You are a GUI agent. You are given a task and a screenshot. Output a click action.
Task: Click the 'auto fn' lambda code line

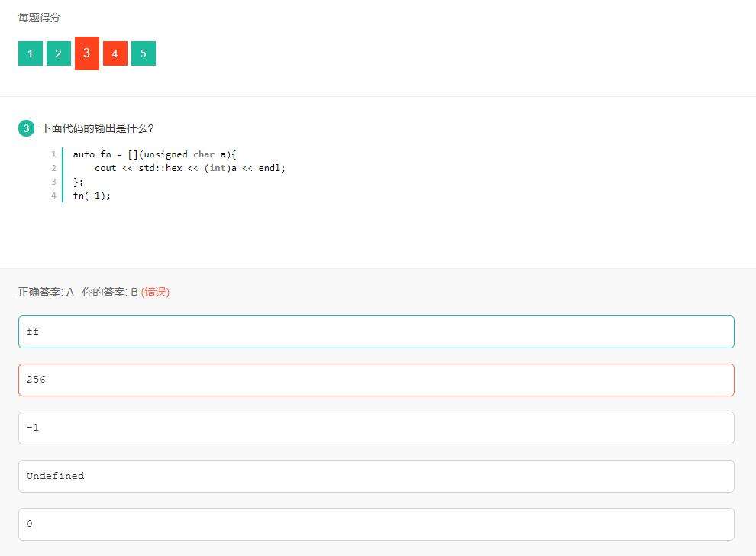tap(154, 154)
